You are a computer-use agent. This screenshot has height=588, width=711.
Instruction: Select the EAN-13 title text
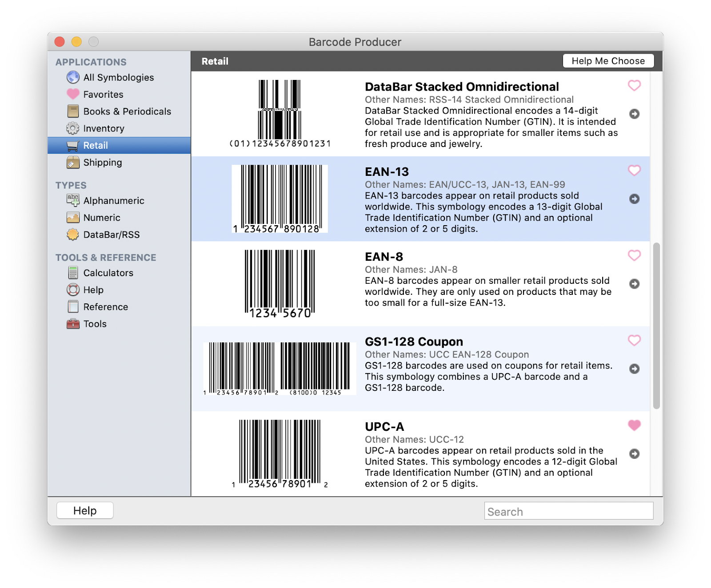click(387, 171)
